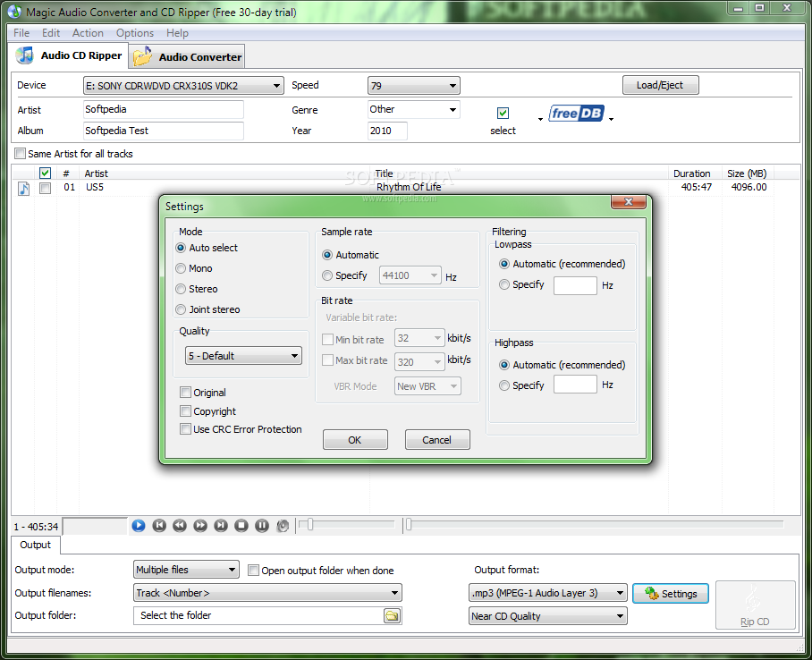Viewport: 812px width, 660px height.
Task: Click the Play button in the player bar
Action: point(139,526)
